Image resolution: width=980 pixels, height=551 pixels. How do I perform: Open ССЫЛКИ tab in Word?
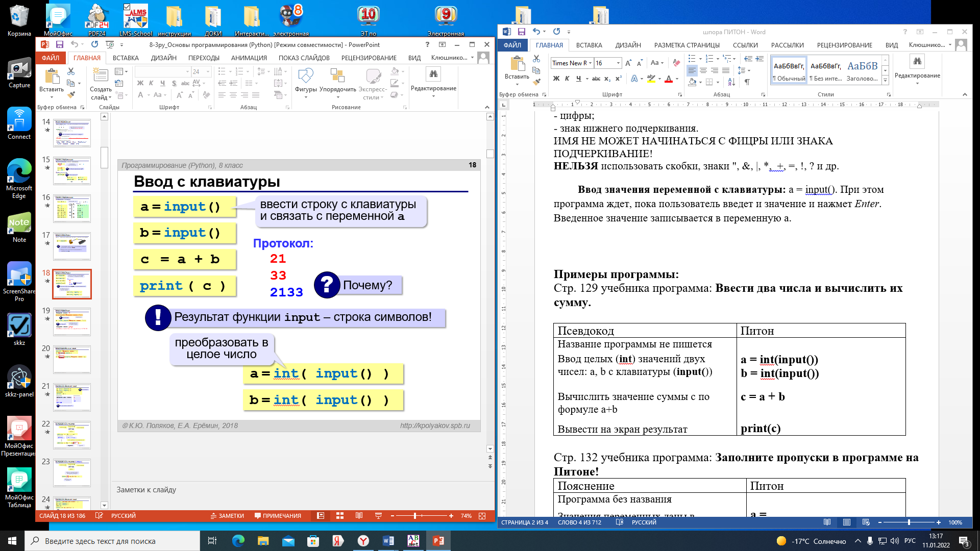[x=745, y=45]
